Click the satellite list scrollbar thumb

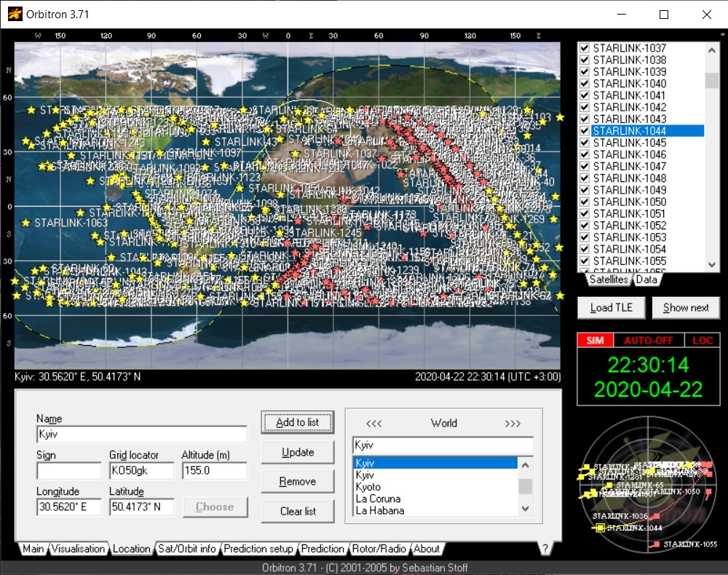point(712,80)
